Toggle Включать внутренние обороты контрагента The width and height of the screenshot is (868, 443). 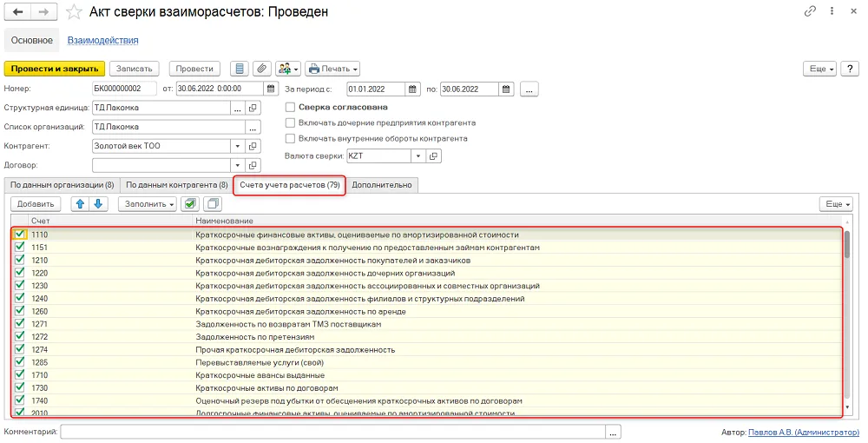click(290, 138)
